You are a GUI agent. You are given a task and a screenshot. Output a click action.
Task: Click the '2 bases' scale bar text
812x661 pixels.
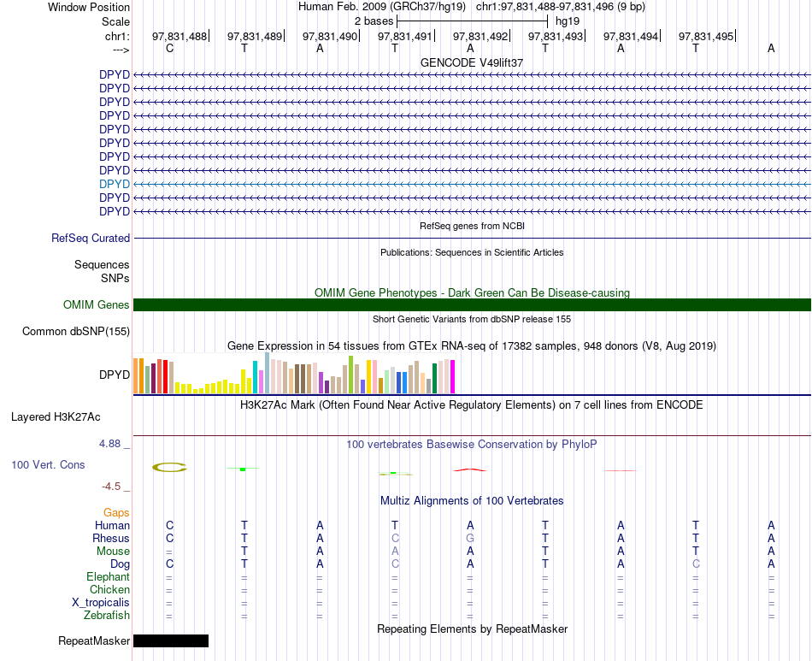coord(374,21)
